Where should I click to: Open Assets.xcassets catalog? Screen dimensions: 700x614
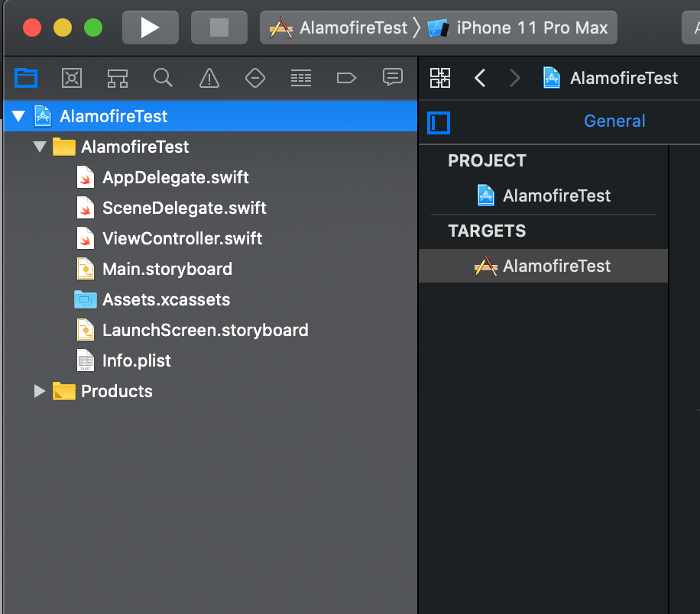(166, 299)
